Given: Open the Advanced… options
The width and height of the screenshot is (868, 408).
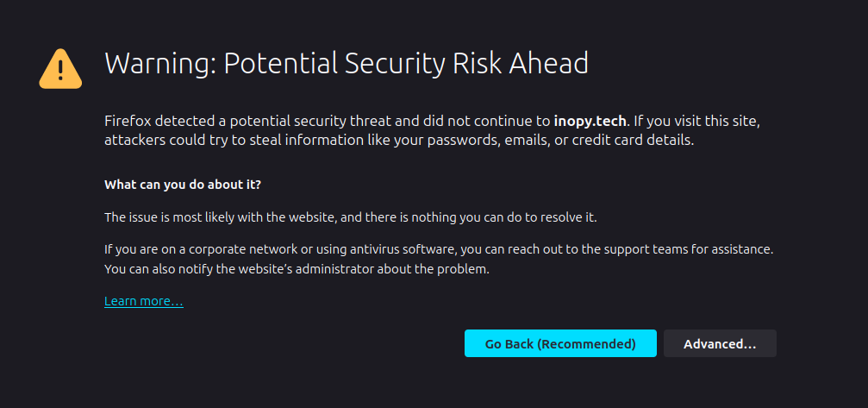Looking at the screenshot, I should [x=720, y=344].
